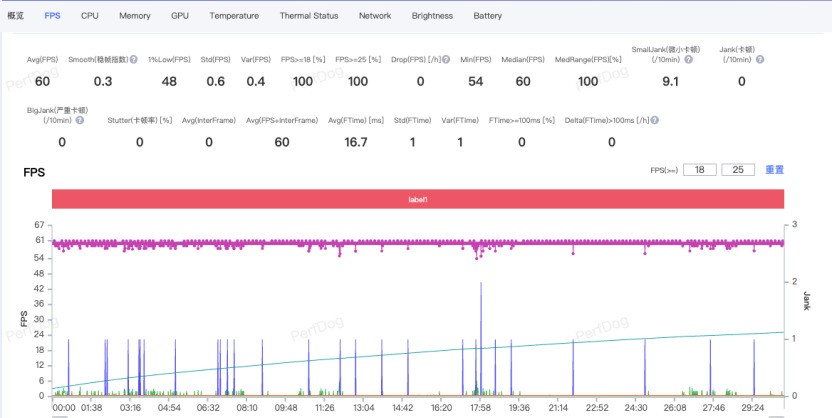Switch to the 概览 overview tab
This screenshot has width=832, height=418.
[x=15, y=16]
